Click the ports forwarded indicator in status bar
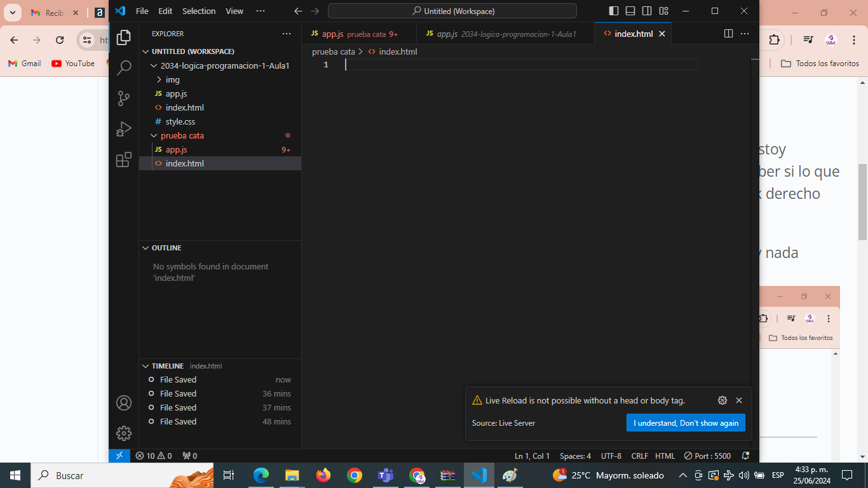Screen dimensions: 868x488 point(190,456)
